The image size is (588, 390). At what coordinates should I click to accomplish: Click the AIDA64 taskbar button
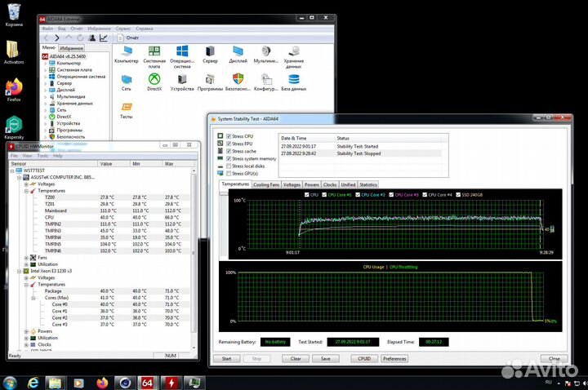click(147, 383)
